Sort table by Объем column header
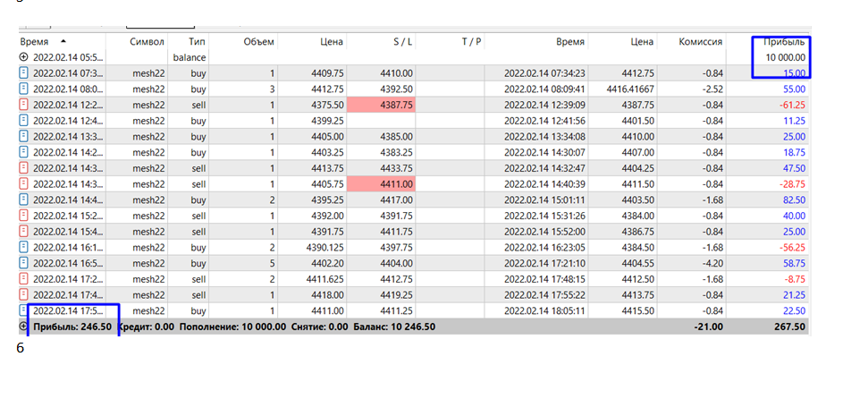This screenshot has width=868, height=399. click(x=258, y=41)
